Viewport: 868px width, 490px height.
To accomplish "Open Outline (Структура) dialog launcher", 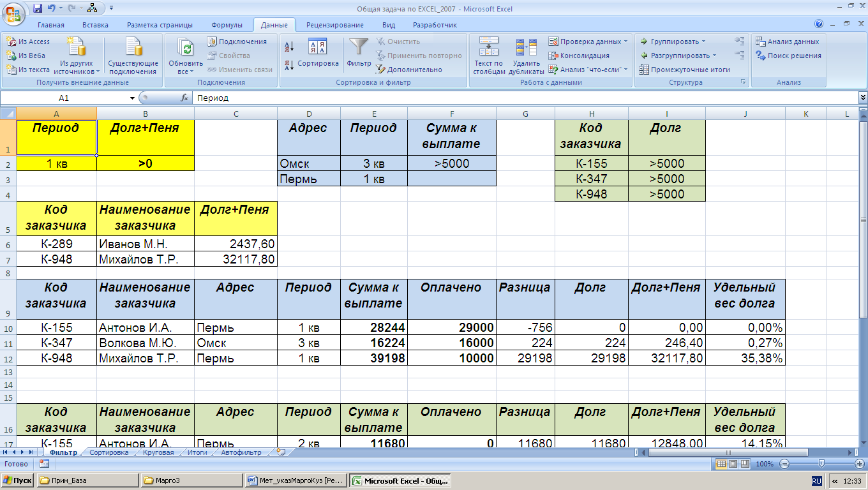I will (x=742, y=82).
